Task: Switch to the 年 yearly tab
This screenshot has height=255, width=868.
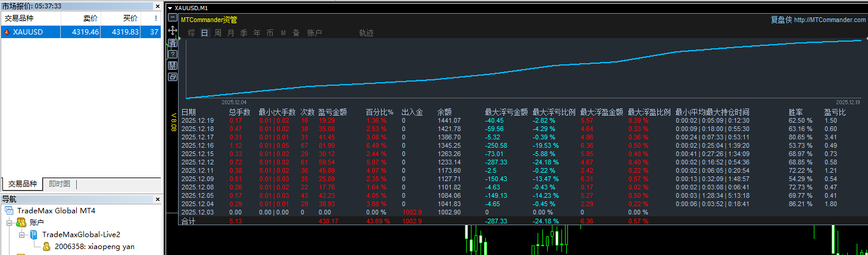Action: (257, 33)
